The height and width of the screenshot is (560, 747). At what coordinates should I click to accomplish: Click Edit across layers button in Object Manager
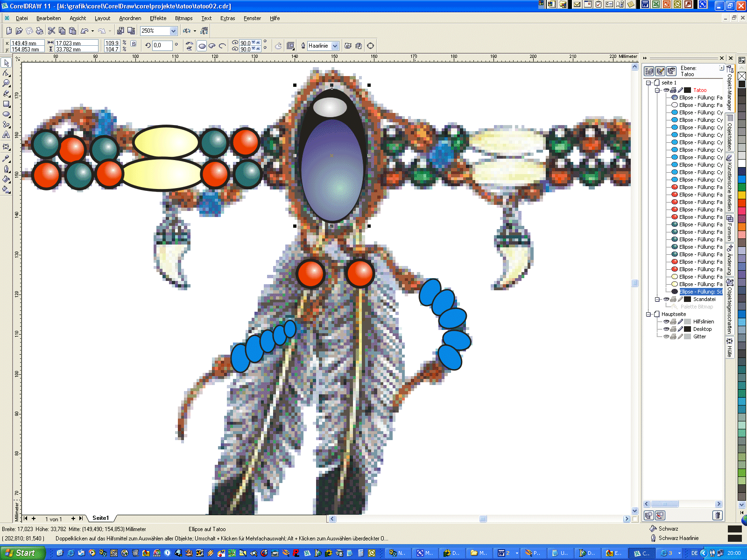tap(660, 71)
